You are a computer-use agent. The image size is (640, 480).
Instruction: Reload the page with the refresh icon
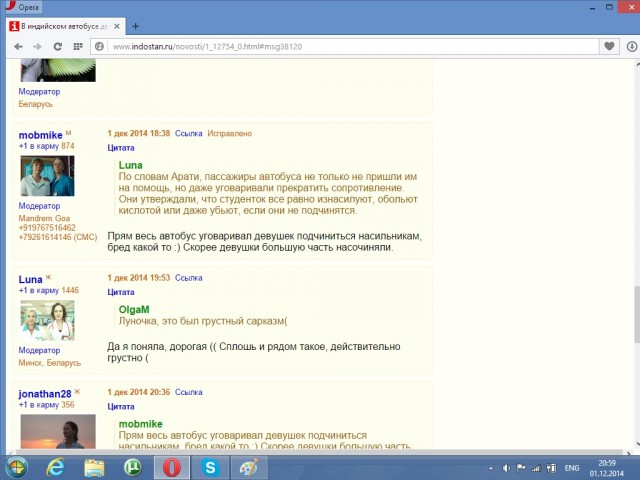(57, 46)
